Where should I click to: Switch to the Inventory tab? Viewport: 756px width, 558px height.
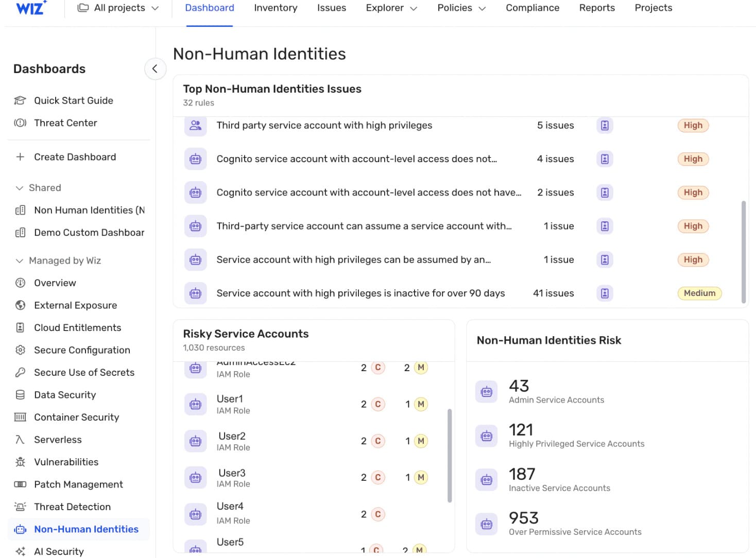pos(276,8)
